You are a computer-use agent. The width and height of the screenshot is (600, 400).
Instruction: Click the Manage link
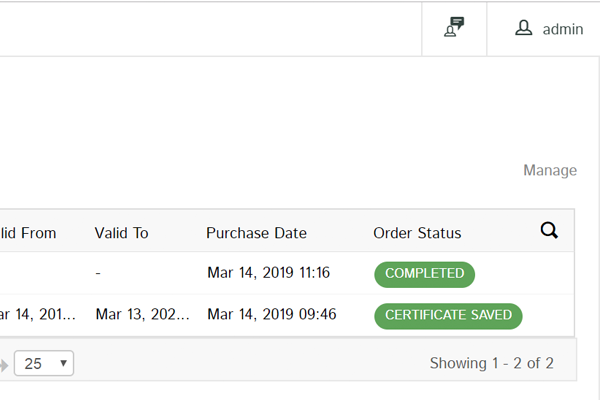coord(549,170)
